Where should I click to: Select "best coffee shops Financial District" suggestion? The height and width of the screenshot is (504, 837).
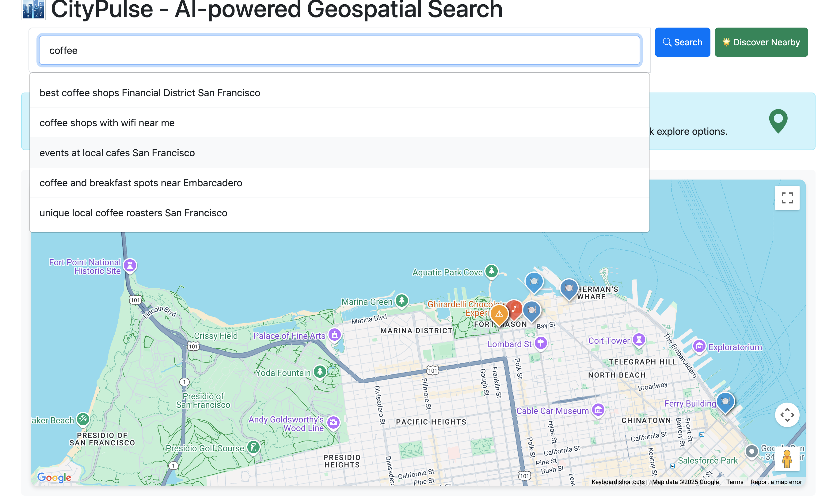[x=150, y=93]
